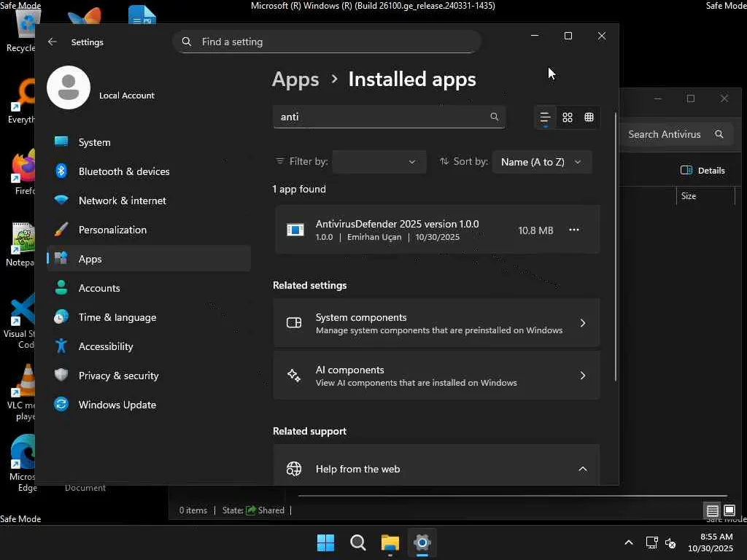The width and height of the screenshot is (747, 560).
Task: Open the three-dot menu for AntivirusDefender 2025
Action: click(x=574, y=230)
